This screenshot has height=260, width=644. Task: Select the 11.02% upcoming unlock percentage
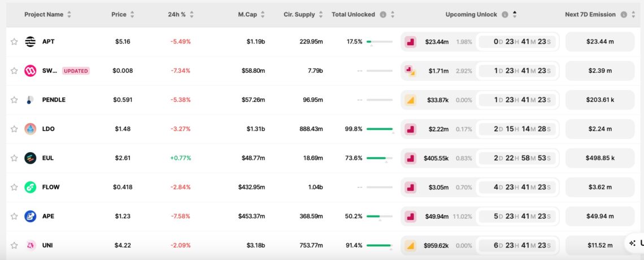coord(463,216)
